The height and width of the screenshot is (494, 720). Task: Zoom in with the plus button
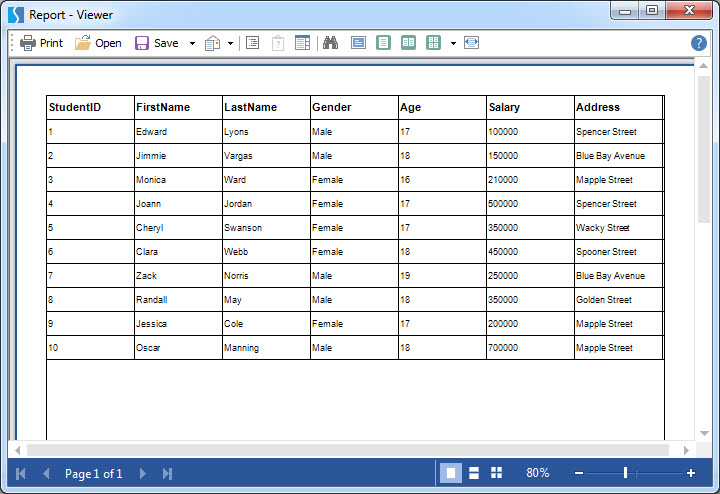pyautogui.click(x=691, y=473)
